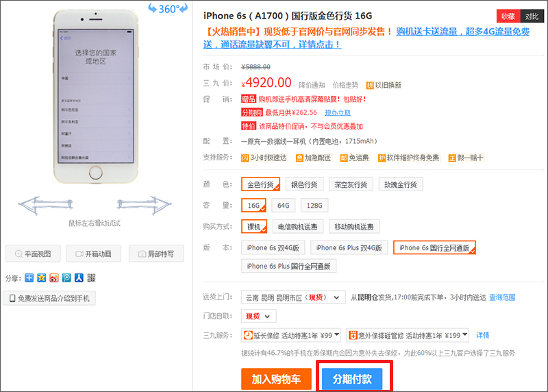This screenshot has width=548, height=392.
Task: Click the orange 加入购物车 button
Action: pos(276,379)
